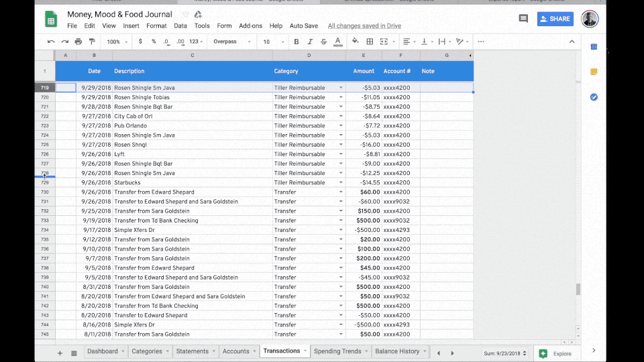
Task: Toggle bold formatting
Action: (x=296, y=42)
